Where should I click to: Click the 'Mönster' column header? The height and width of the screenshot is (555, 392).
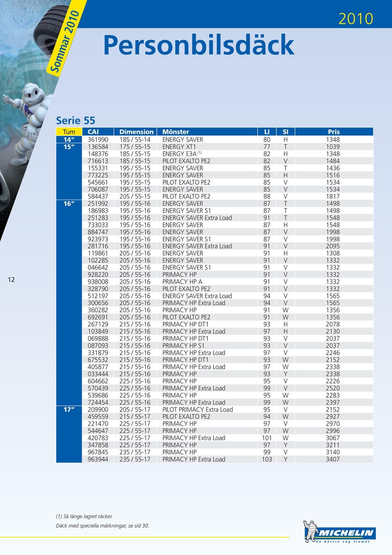(x=176, y=132)
